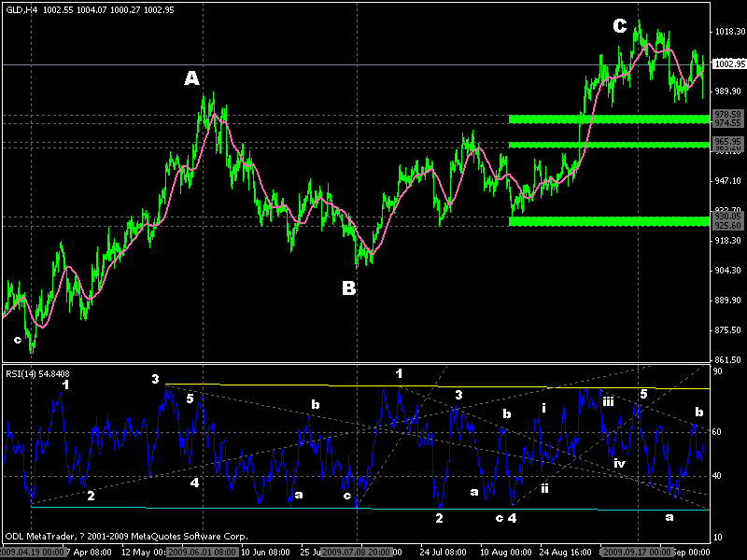
Task: Click the ODL MetaTrader copyright text
Action: point(127,536)
